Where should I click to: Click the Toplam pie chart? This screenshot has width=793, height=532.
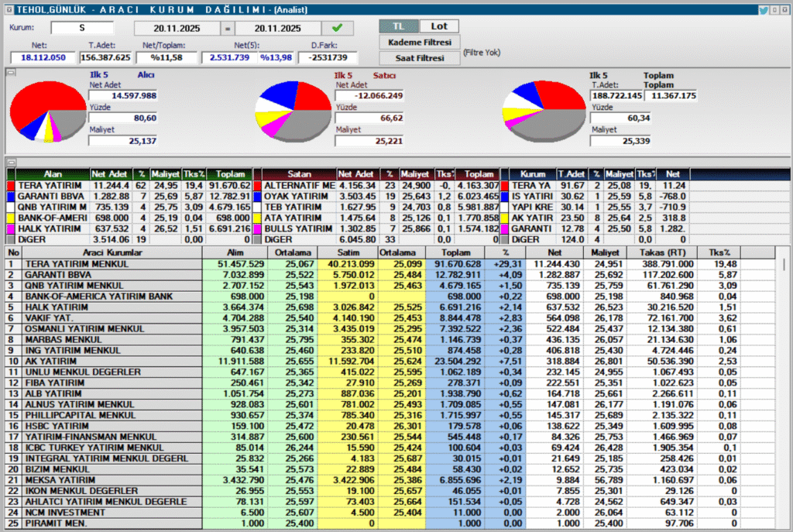pos(544,112)
